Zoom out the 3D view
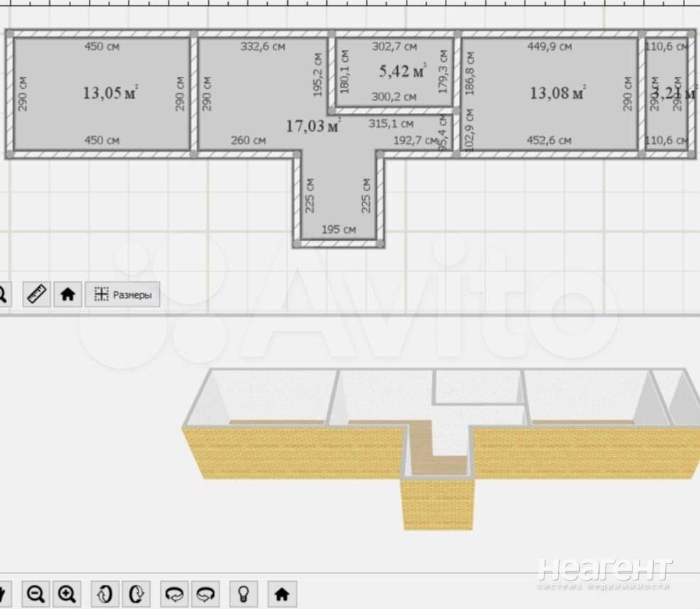The height and width of the screenshot is (609, 700). pyautogui.click(x=36, y=593)
